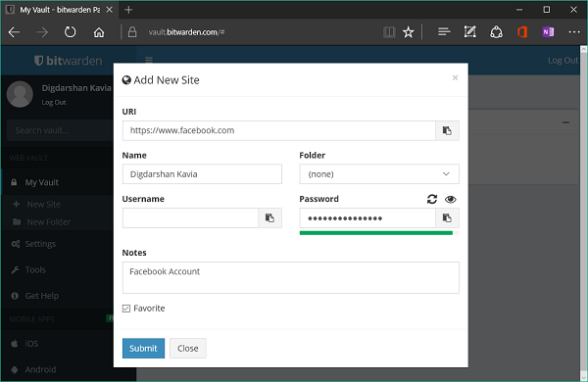588x382 pixels.
Task: Click the bitwarden logo
Action: pyautogui.click(x=69, y=61)
